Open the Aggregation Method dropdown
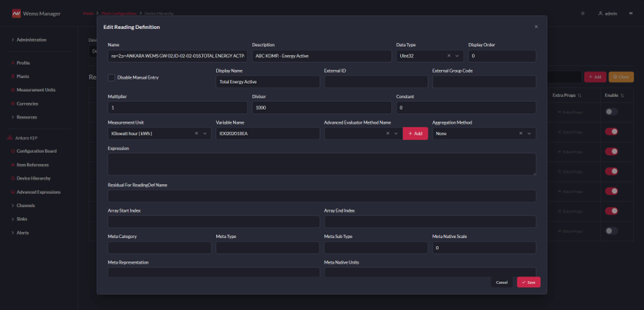 (x=529, y=133)
